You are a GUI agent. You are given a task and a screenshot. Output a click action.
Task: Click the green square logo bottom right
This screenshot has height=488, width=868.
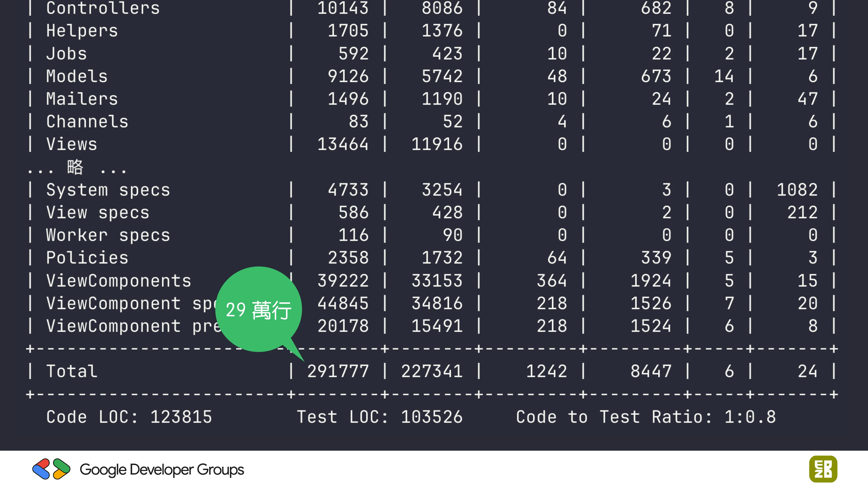pos(823,469)
